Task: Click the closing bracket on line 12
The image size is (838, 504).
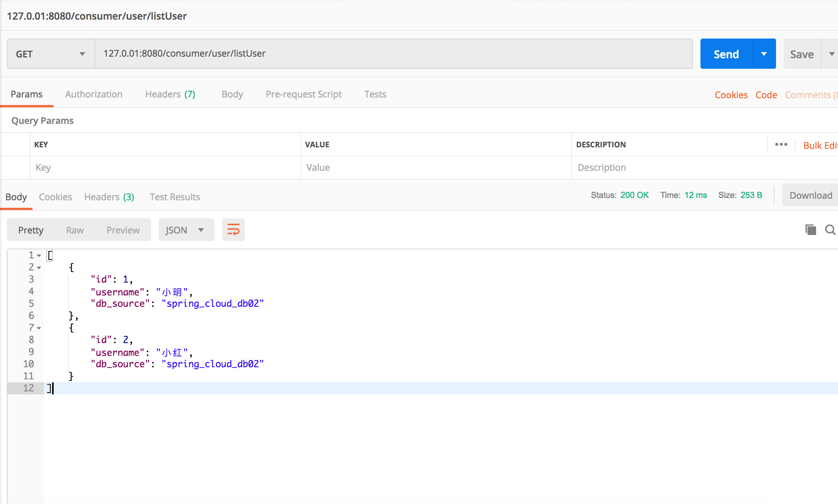Action: (49, 388)
